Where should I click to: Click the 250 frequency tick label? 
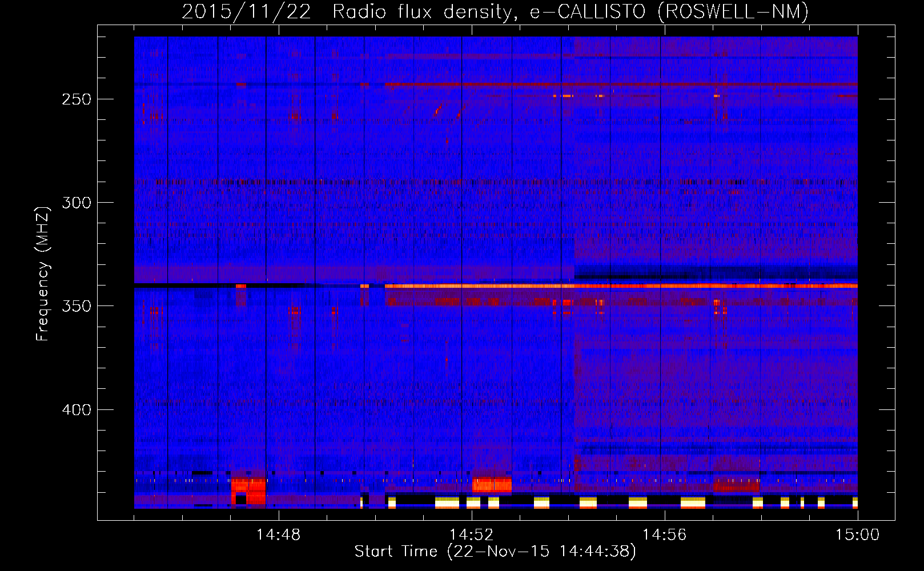[x=77, y=99]
